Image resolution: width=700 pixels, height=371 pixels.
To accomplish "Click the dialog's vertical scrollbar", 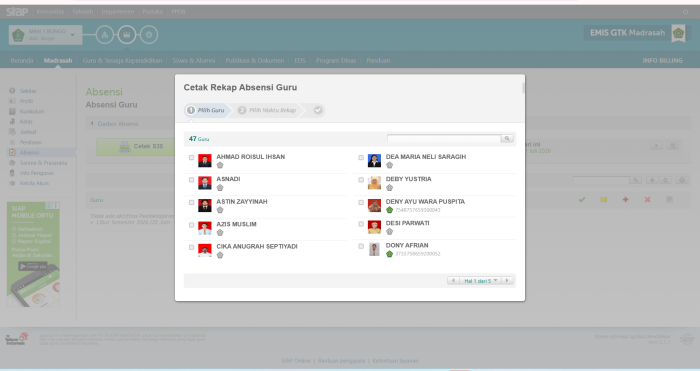I will pyautogui.click(x=523, y=88).
